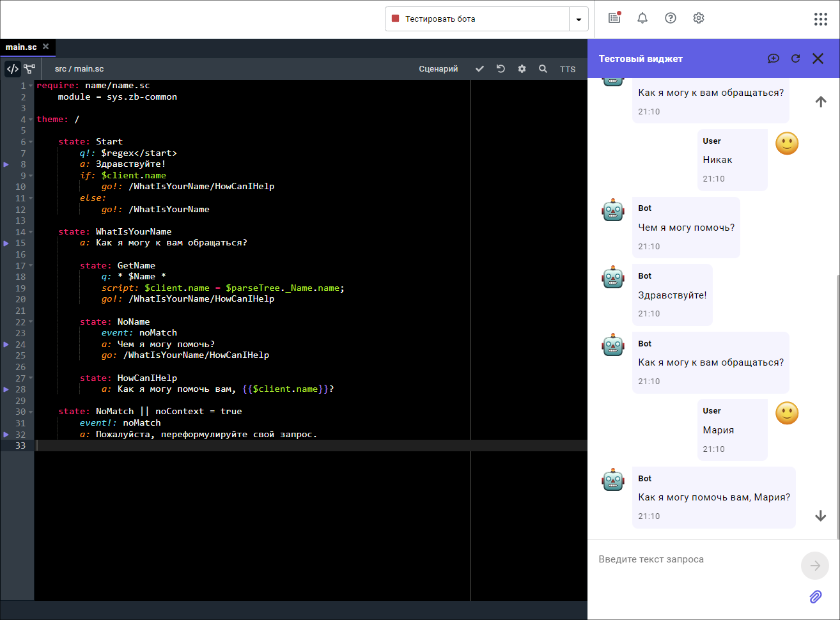The width and height of the screenshot is (840, 620).
Task: Switch to visual graph editor view
Action: pos(29,69)
